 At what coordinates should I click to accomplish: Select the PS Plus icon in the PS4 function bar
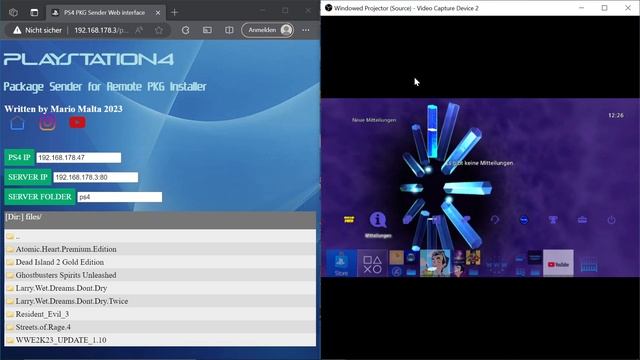[x=349, y=220]
